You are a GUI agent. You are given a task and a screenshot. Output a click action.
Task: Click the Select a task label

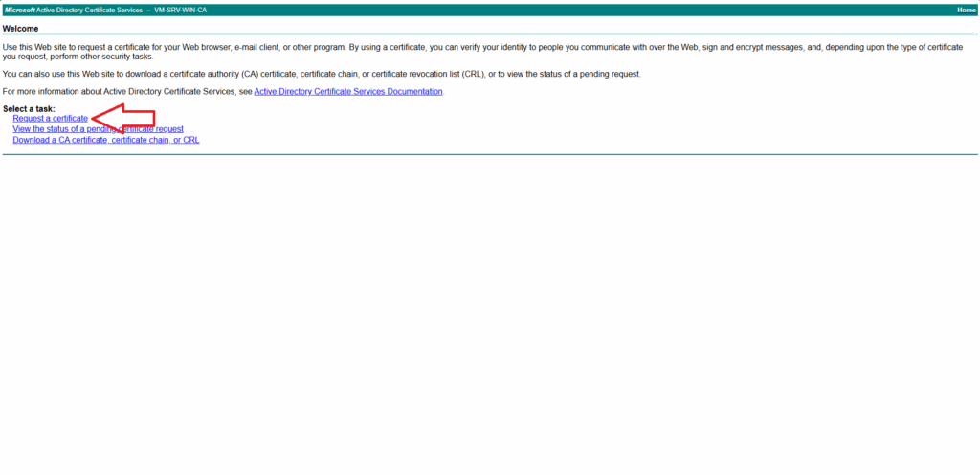pos(29,109)
